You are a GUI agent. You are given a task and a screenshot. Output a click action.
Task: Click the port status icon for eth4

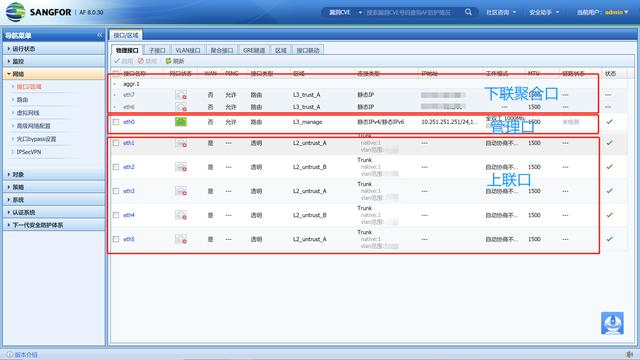[181, 215]
